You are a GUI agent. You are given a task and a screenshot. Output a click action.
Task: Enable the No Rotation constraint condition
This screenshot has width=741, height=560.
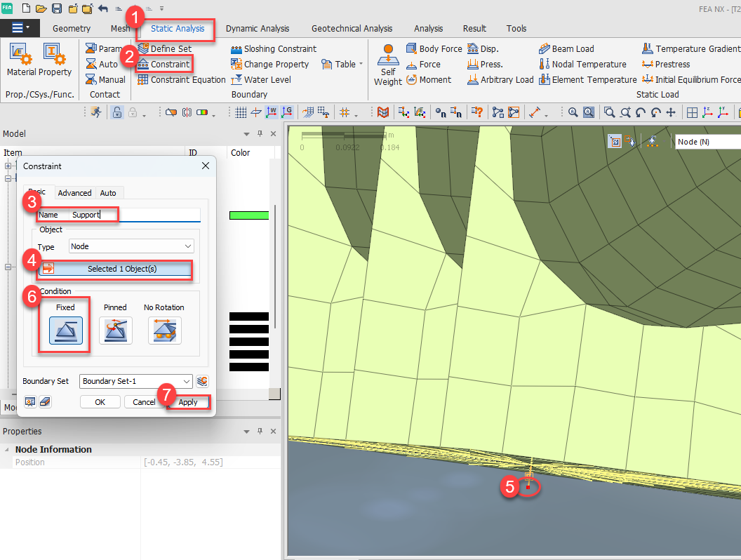(x=164, y=331)
